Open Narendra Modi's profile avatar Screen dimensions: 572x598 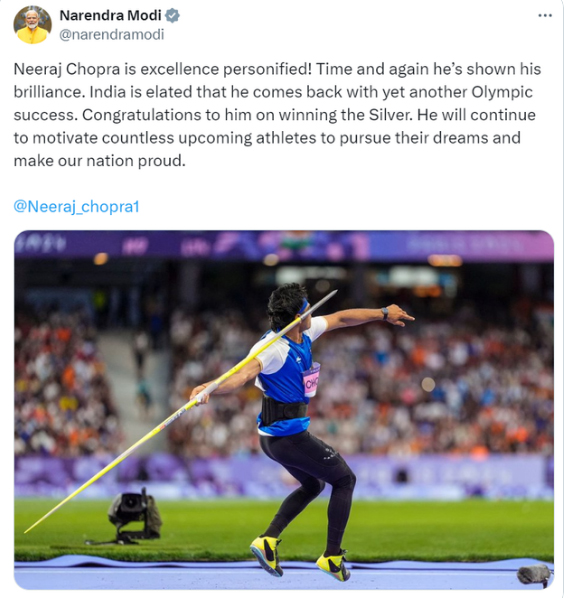(x=32, y=25)
